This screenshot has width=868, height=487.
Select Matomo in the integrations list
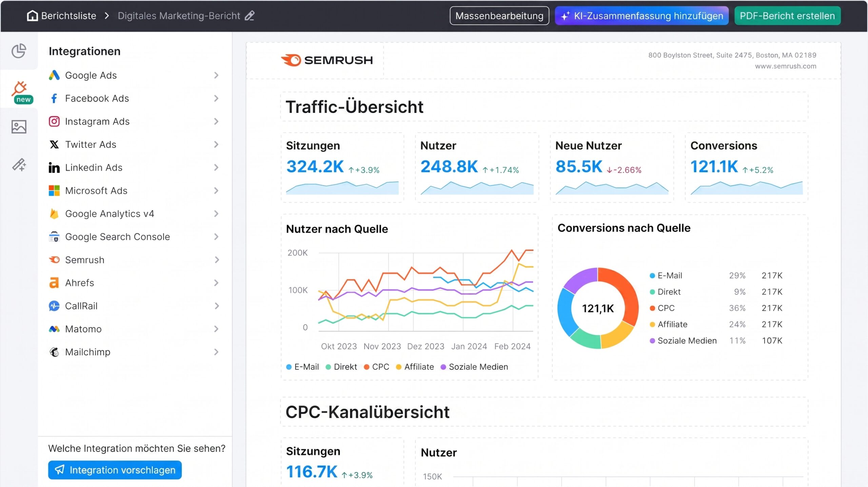click(x=135, y=329)
